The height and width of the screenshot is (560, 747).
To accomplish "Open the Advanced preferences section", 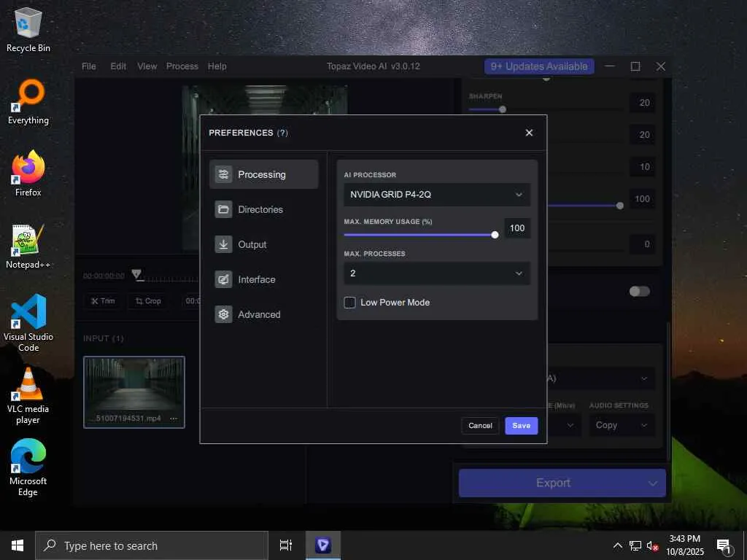I will [263, 314].
